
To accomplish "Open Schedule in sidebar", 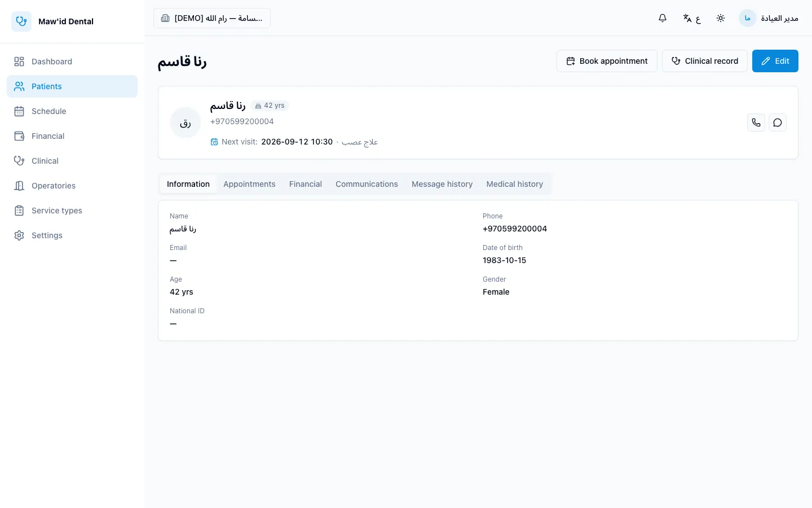I will (72, 111).
